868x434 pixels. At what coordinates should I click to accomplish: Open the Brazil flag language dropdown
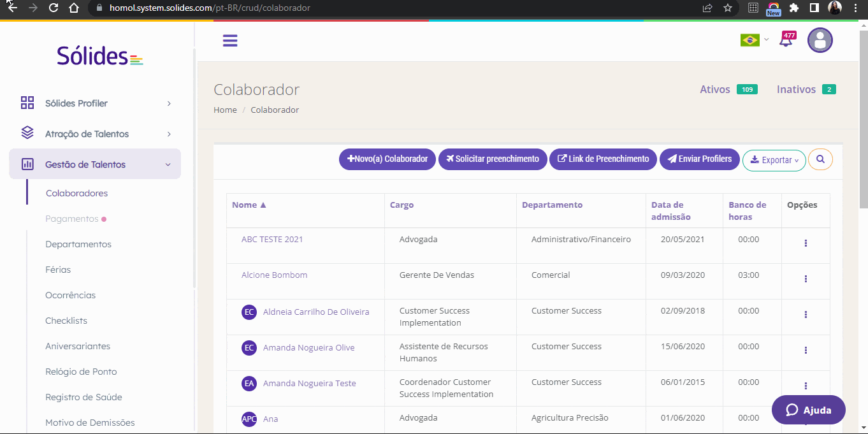coord(755,40)
